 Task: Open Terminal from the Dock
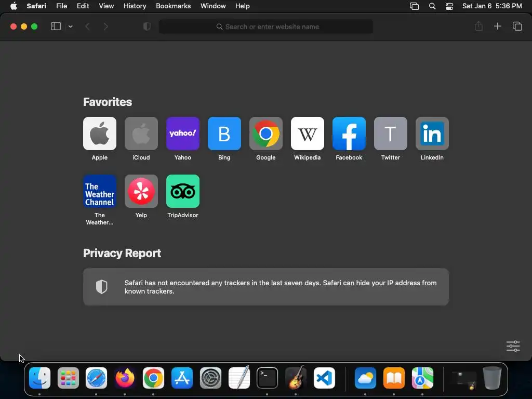(268, 378)
